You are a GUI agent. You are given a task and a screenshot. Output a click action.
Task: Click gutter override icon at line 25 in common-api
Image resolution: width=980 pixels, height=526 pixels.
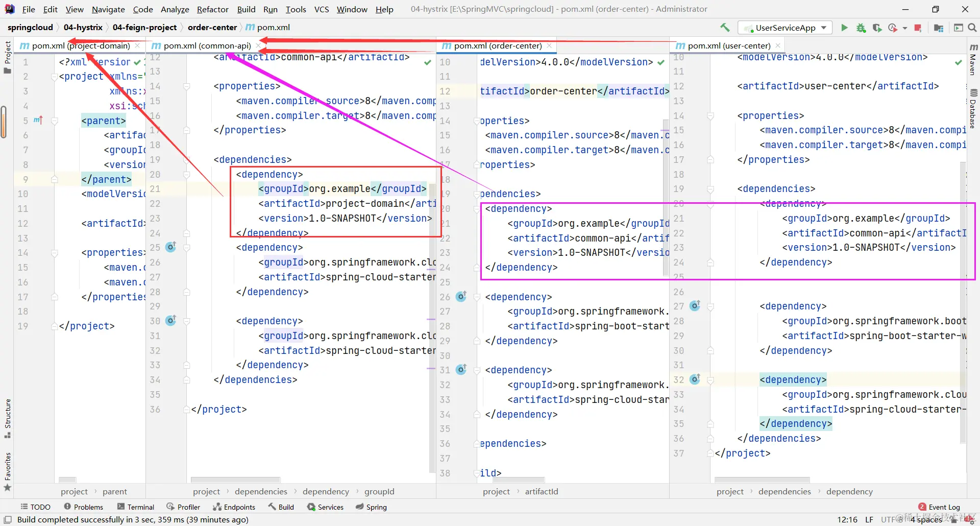pos(171,247)
